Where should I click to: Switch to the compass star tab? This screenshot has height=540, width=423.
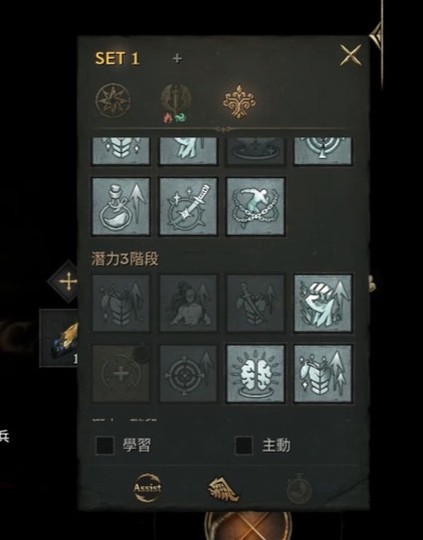pos(113,101)
